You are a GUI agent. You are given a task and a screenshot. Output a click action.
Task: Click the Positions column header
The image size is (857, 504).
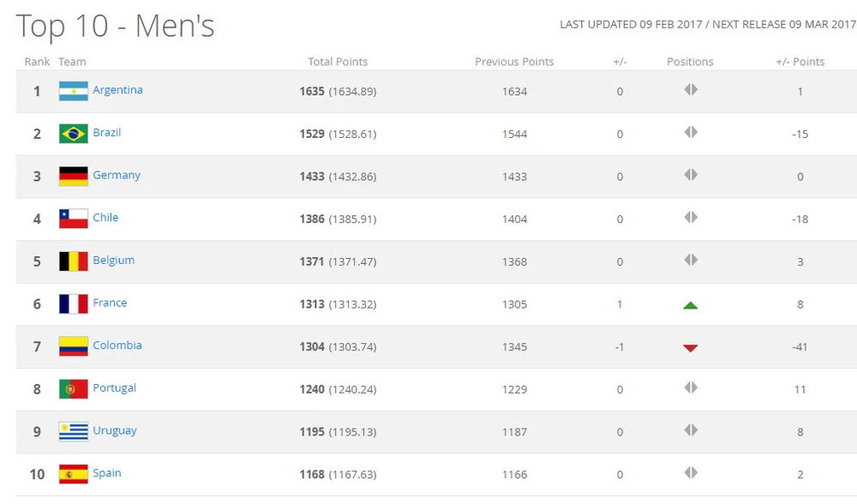pos(690,62)
